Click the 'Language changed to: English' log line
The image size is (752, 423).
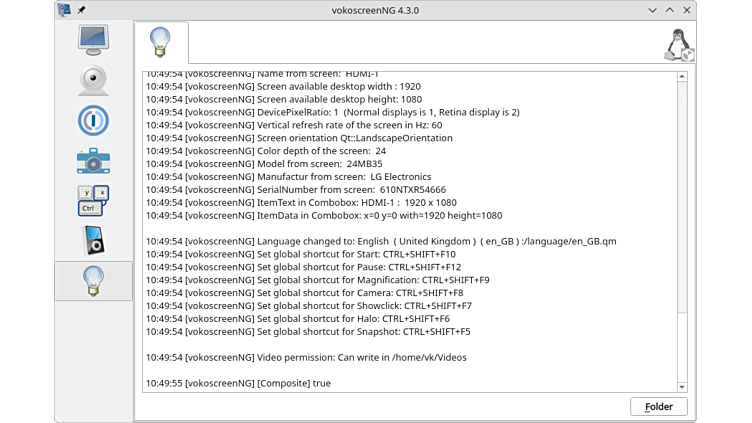point(380,241)
